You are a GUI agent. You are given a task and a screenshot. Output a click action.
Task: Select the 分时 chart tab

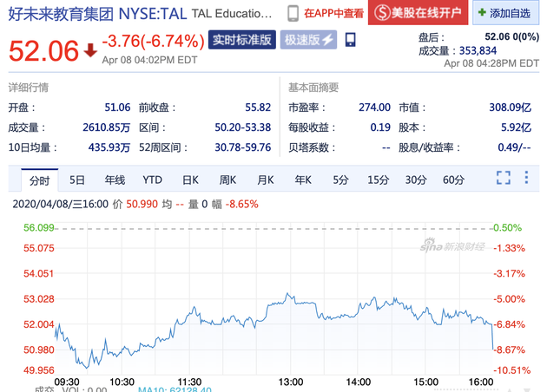click(x=40, y=180)
